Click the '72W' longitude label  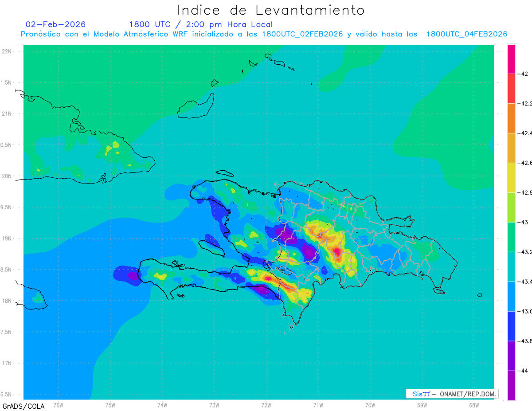click(266, 404)
